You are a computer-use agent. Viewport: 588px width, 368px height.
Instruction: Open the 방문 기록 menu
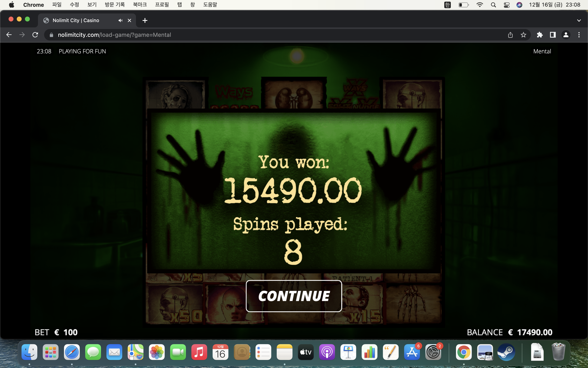tap(115, 5)
